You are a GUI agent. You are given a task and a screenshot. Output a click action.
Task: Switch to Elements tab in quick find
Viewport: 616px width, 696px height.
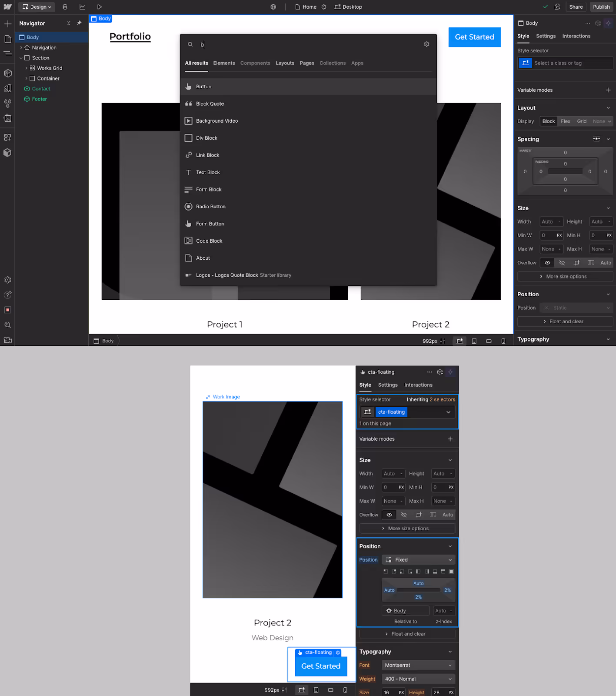[x=224, y=63]
